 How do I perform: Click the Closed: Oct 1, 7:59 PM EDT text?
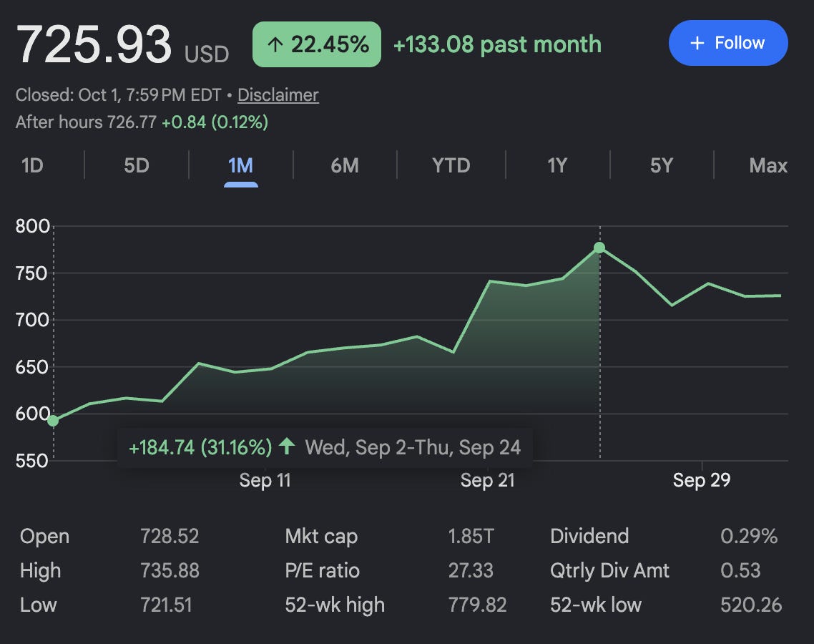tap(118, 95)
